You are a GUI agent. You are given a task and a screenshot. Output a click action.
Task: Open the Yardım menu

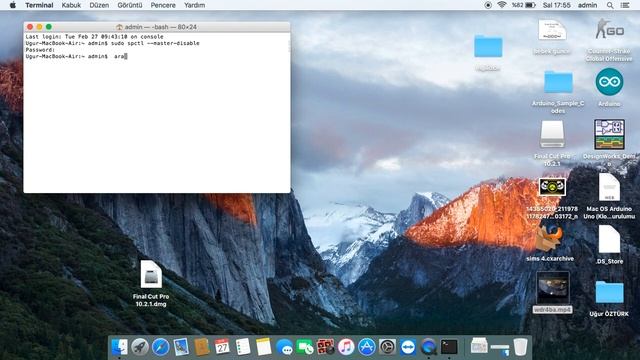tap(194, 5)
